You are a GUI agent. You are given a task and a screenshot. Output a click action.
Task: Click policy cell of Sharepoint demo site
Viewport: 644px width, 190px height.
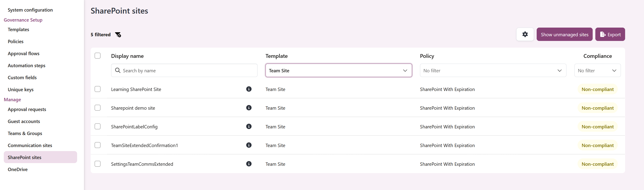[447, 108]
